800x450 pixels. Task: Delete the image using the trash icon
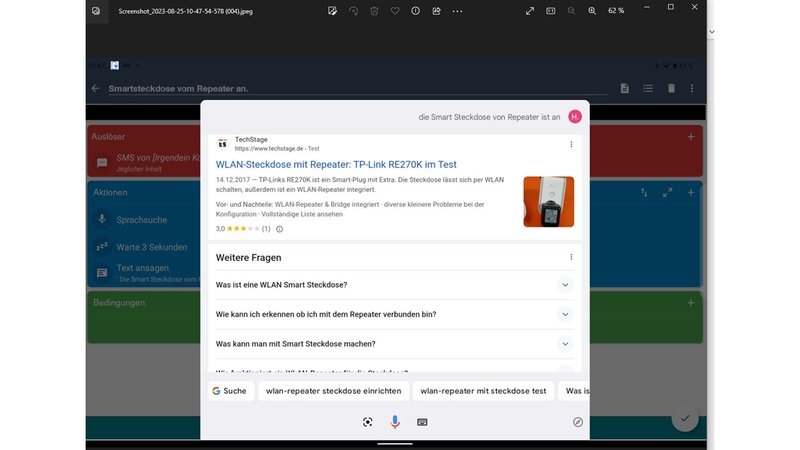click(x=373, y=11)
